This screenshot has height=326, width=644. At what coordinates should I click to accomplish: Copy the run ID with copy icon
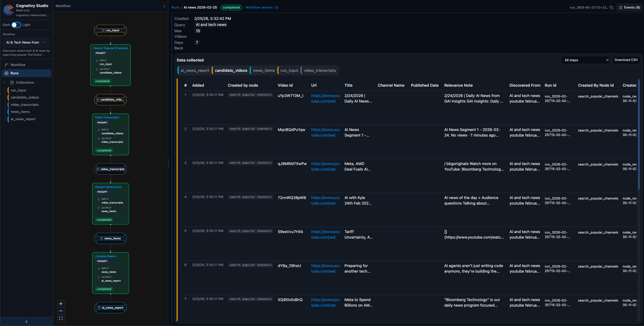611,8
